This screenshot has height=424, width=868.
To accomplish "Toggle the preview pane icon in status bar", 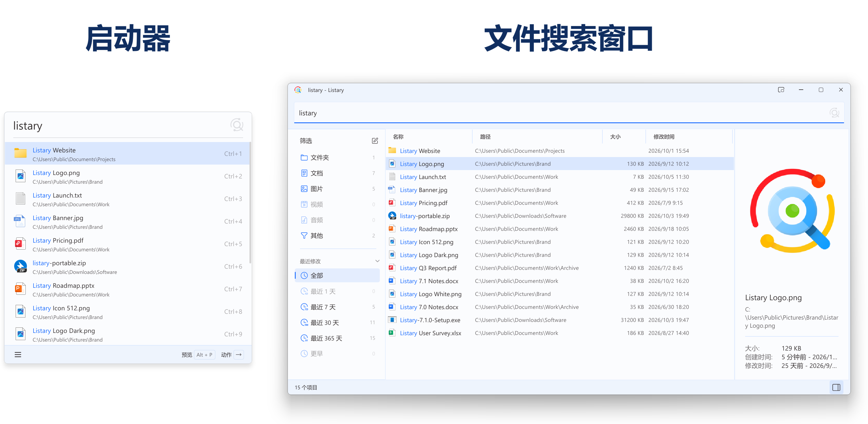I will pos(836,387).
